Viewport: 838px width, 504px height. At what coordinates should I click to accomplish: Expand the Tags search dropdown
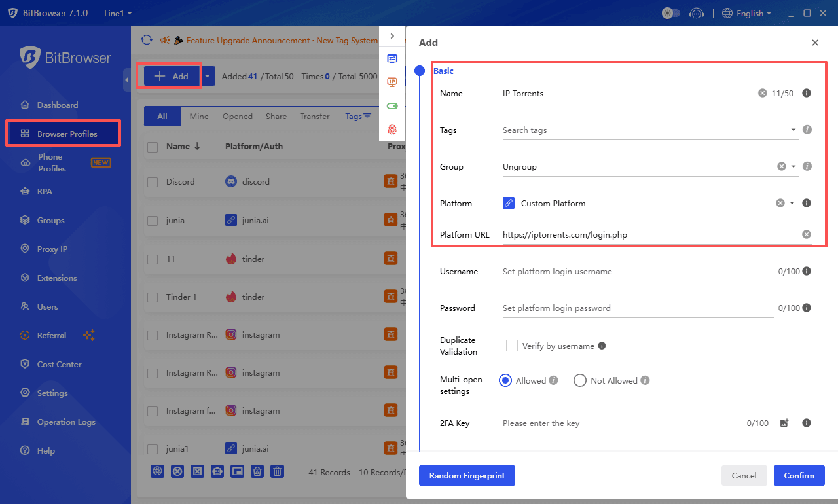[792, 130]
